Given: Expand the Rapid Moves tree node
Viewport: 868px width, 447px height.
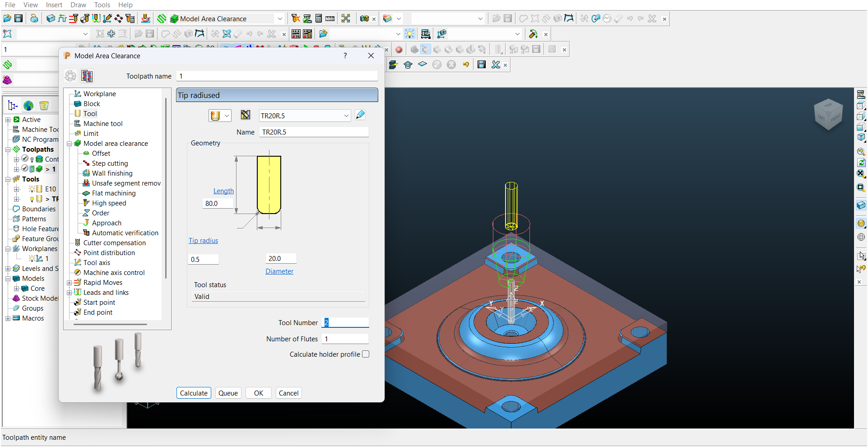Looking at the screenshot, I should (x=70, y=283).
